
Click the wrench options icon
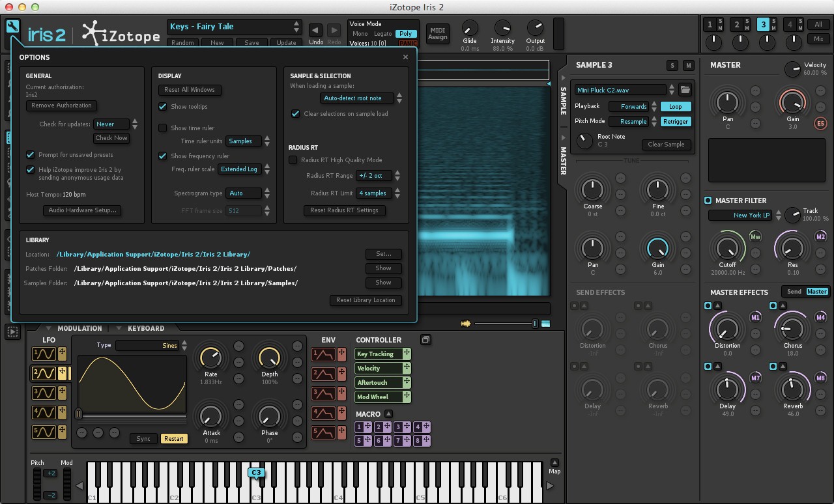12,27
